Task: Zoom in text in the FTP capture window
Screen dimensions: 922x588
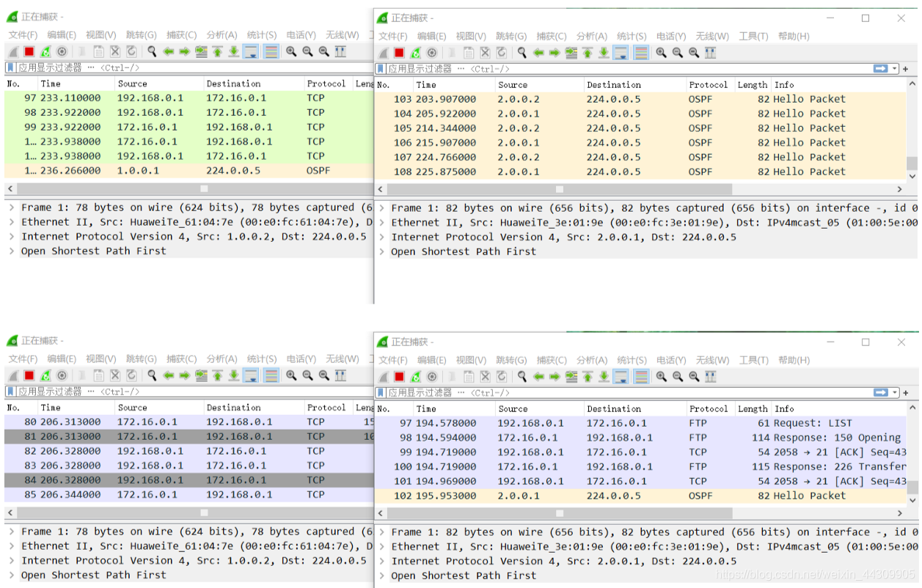Action: (x=661, y=376)
